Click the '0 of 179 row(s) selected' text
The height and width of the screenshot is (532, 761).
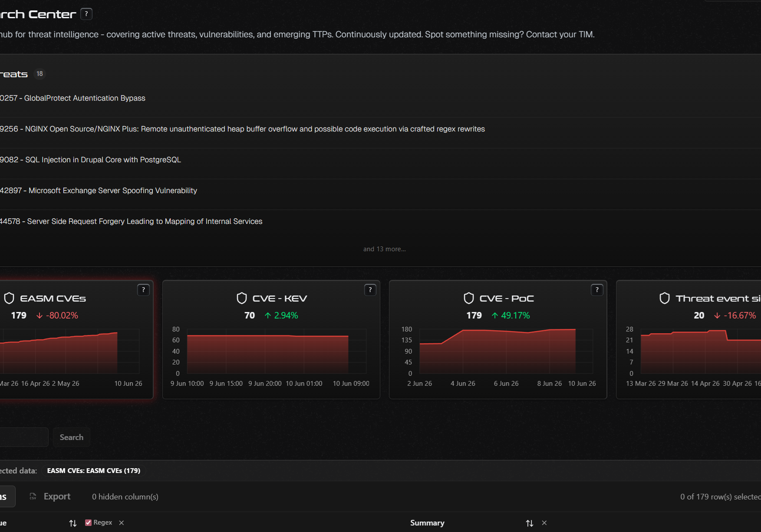click(x=721, y=497)
